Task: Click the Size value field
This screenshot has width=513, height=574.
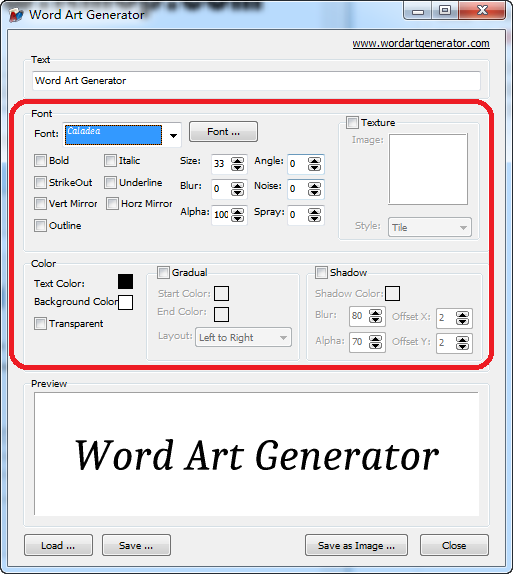Action: tap(221, 164)
